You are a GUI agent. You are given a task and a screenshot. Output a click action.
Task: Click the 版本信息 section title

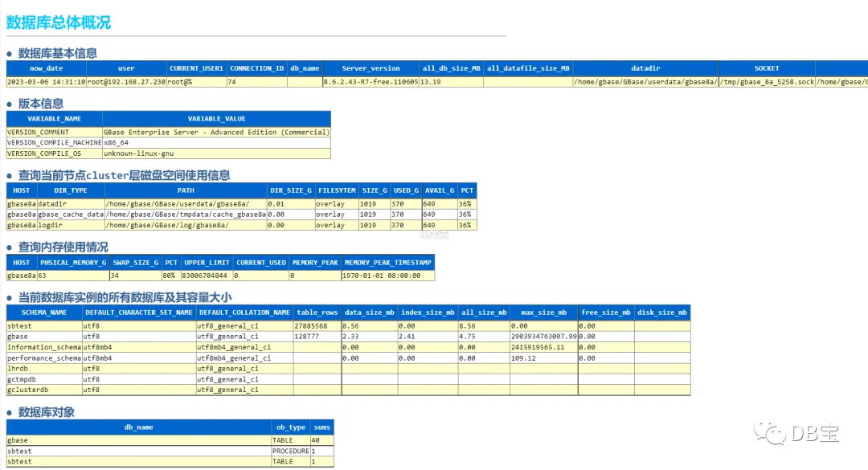(x=41, y=104)
